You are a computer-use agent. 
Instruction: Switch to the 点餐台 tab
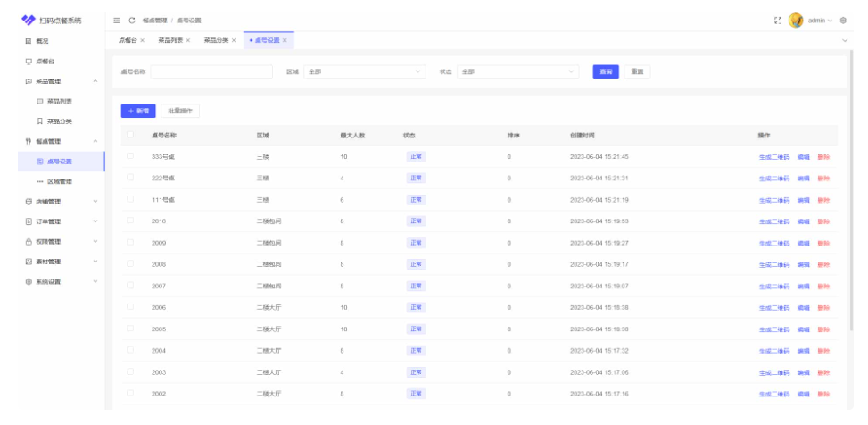coord(128,40)
